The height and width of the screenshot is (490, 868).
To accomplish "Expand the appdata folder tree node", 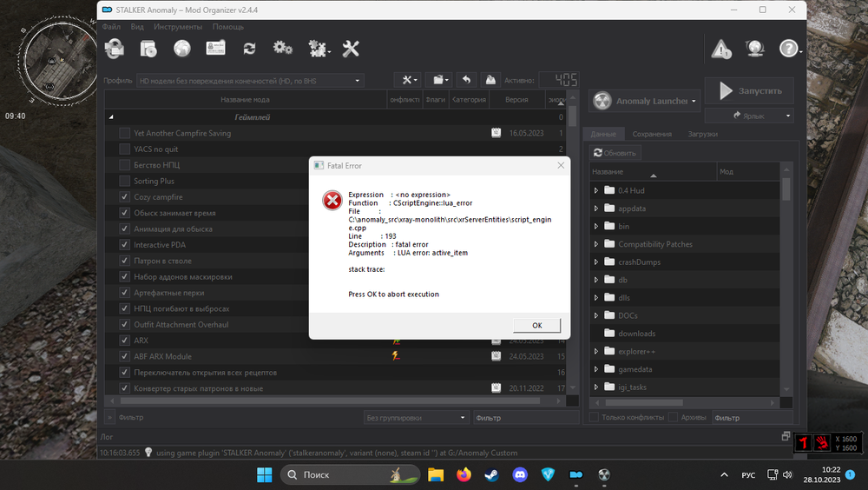I will [596, 209].
